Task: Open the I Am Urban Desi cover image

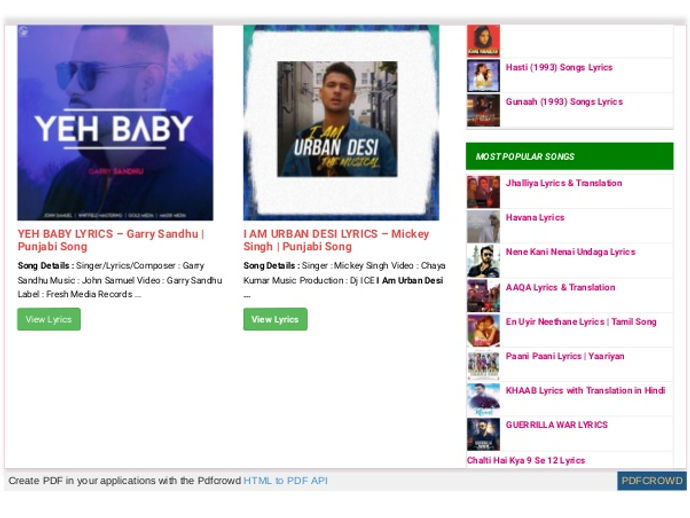Action: [341, 122]
